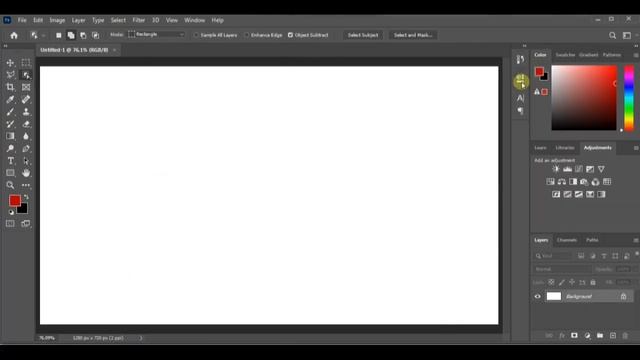Image resolution: width=640 pixels, height=360 pixels.
Task: Toggle lock position
Action: 572,282
